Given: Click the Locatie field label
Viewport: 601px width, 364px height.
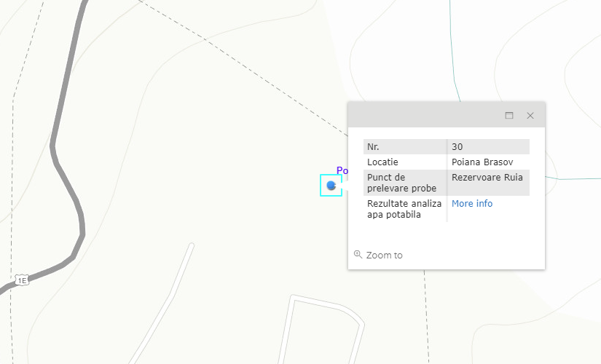Looking at the screenshot, I should coord(382,162).
